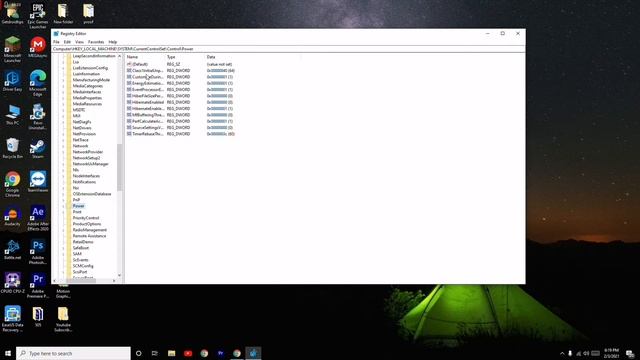Select the (Default) string value icon

(129, 64)
